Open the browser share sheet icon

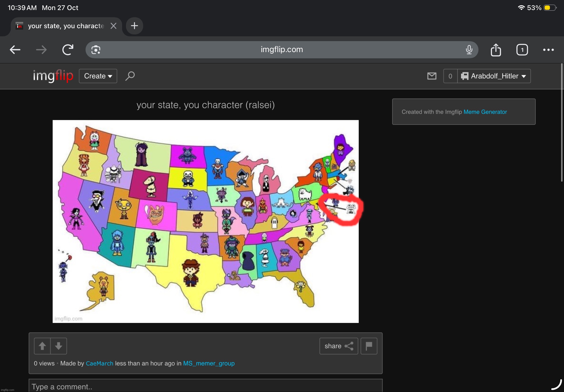point(495,50)
